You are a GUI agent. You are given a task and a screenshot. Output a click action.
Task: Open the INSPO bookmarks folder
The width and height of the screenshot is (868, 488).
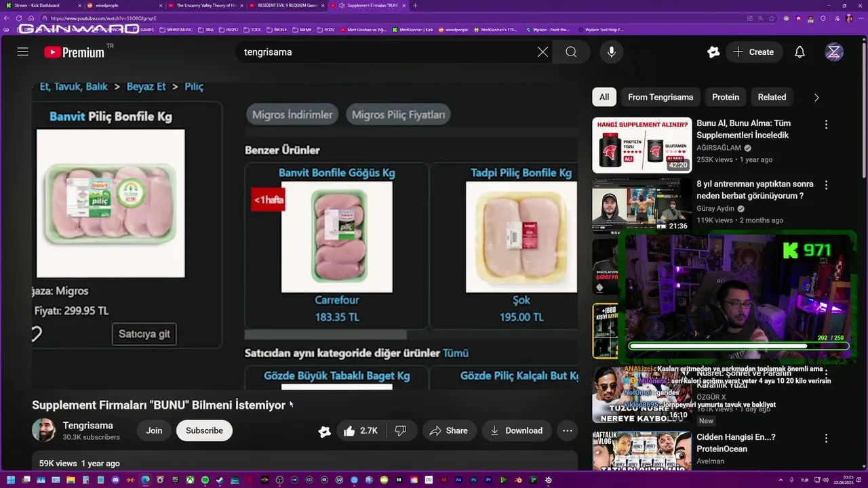tap(229, 30)
